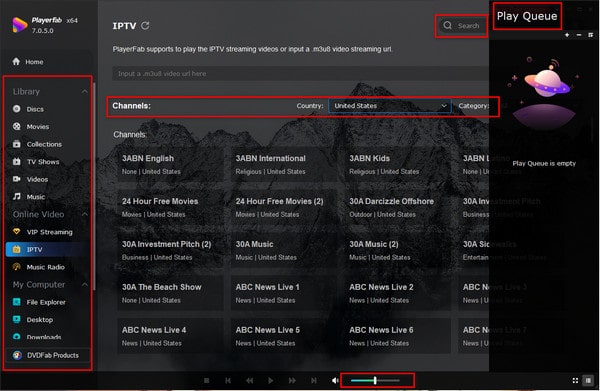The width and height of the screenshot is (600, 391).
Task: Click the Previous track button
Action: click(228, 380)
